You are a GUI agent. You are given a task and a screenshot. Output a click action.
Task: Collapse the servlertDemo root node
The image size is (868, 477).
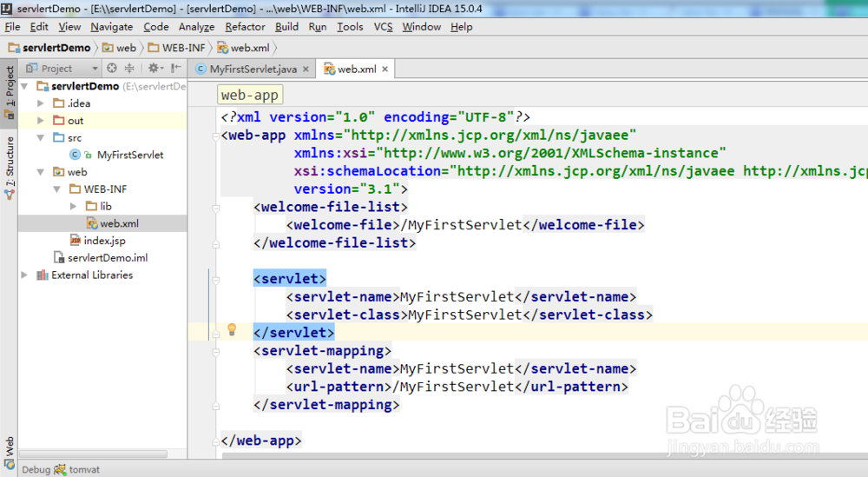(24, 86)
